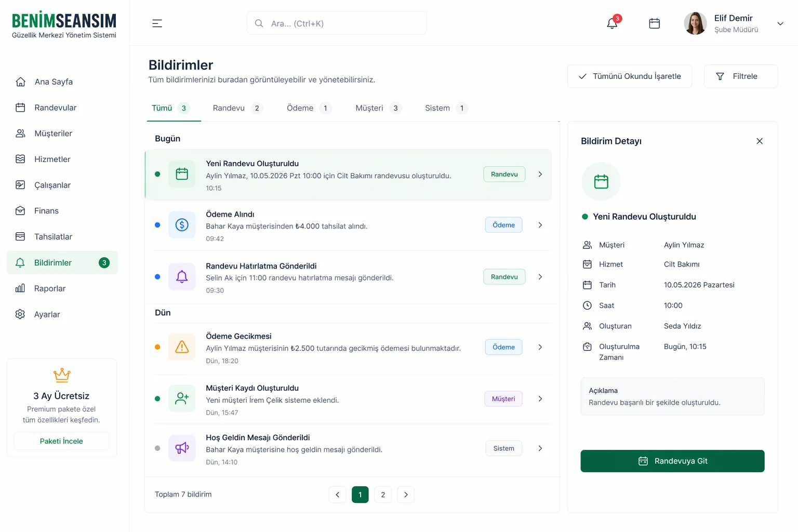798x532 pixels.
Task: Click the Müşteri person icon in detail panel
Action: [x=588, y=245]
